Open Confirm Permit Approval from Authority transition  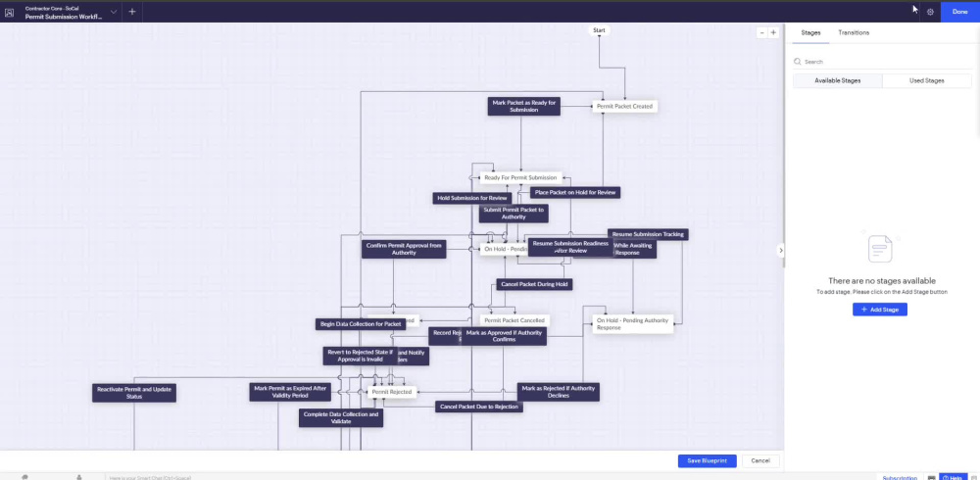click(x=404, y=250)
